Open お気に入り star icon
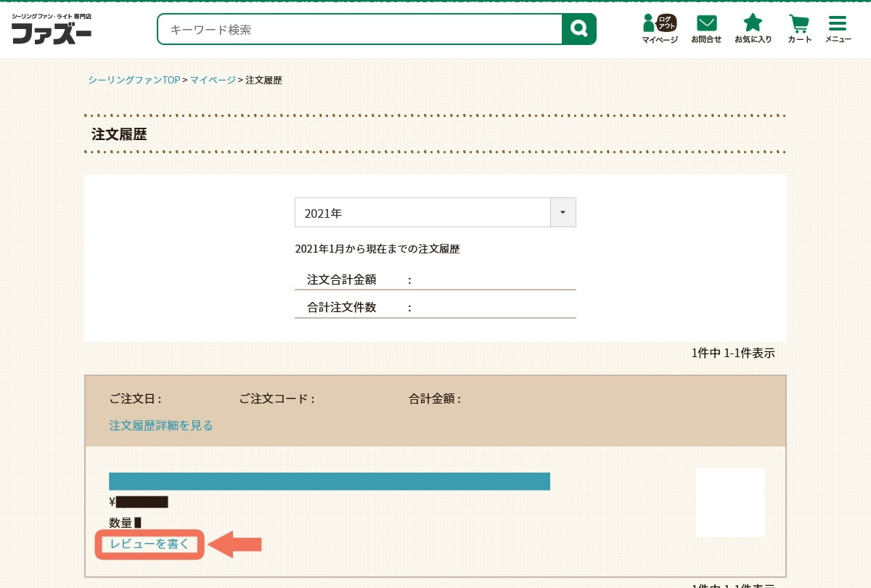Image resolution: width=871 pixels, height=588 pixels. tap(753, 29)
